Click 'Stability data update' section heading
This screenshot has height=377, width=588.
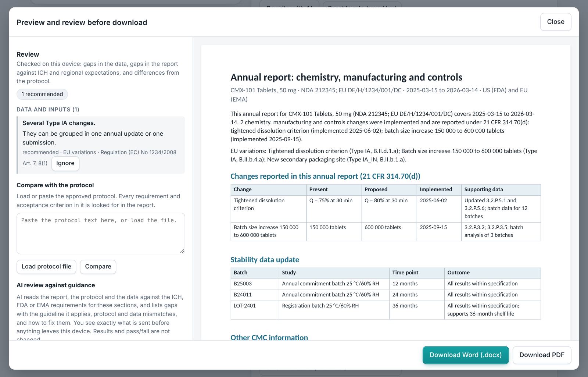[x=265, y=260]
